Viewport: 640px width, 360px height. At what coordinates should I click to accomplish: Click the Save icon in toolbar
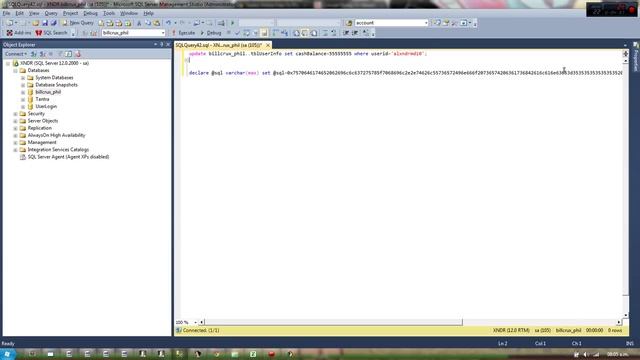pos(45,23)
